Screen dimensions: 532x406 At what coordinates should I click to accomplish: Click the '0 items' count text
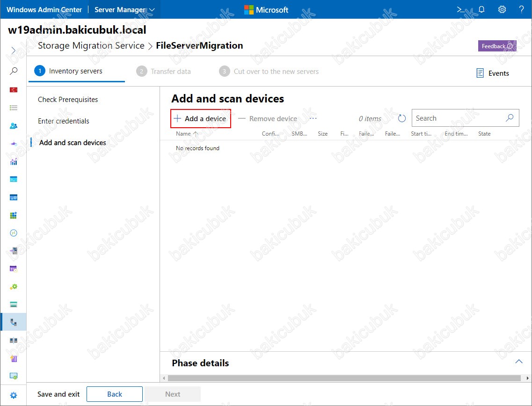[x=370, y=119]
